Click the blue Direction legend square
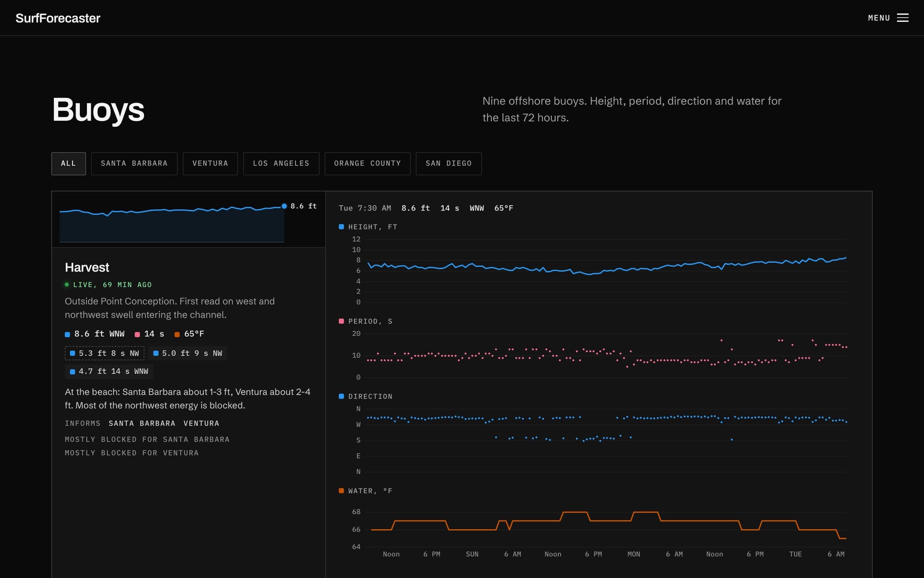 [x=341, y=396]
